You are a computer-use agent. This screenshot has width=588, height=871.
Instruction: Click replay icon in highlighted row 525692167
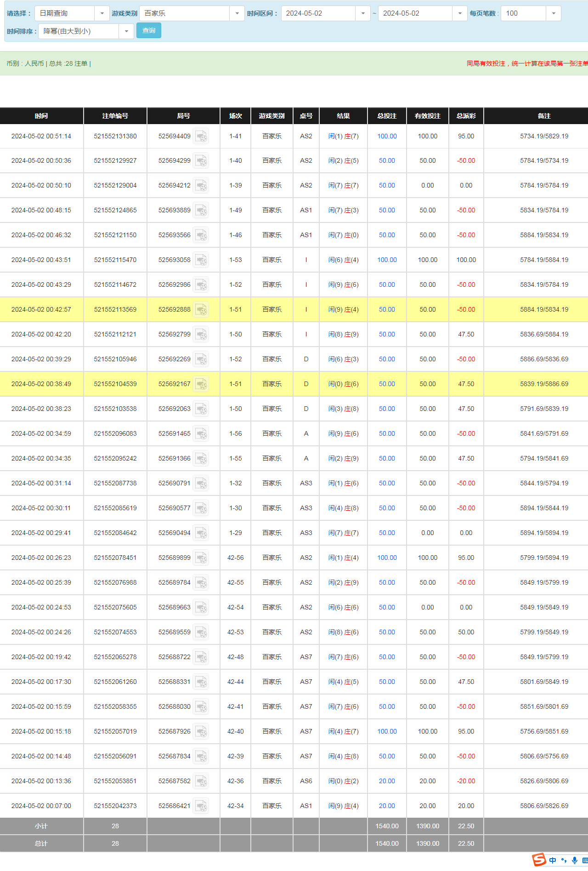click(201, 384)
